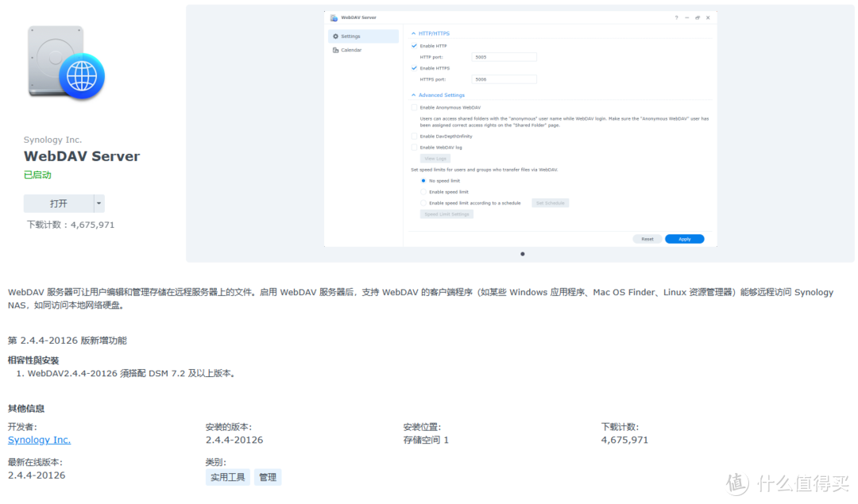This screenshot has width=858, height=504.
Task: Click the 第 2.4.4-20126 版新增功能 heading
Action: (68, 340)
